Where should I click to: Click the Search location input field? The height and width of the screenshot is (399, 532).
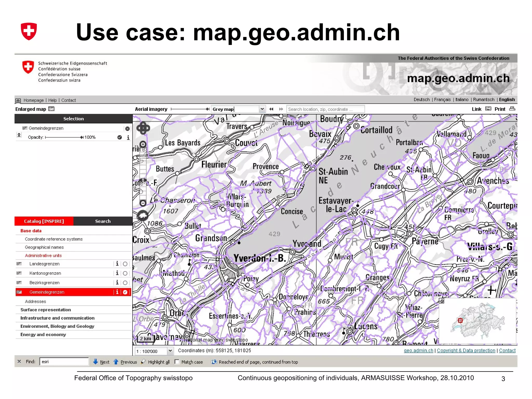(325, 109)
